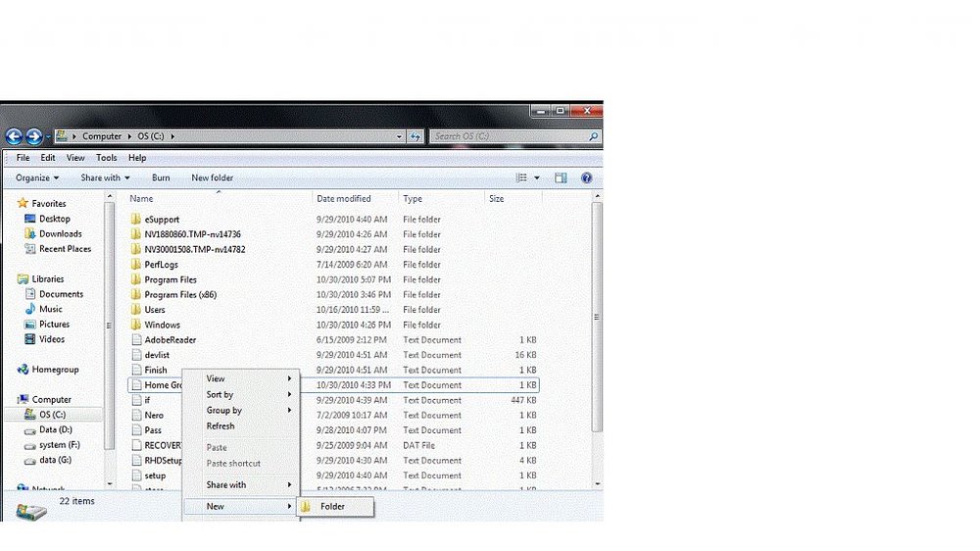Open the recent pages dropdown arrow

pos(48,137)
